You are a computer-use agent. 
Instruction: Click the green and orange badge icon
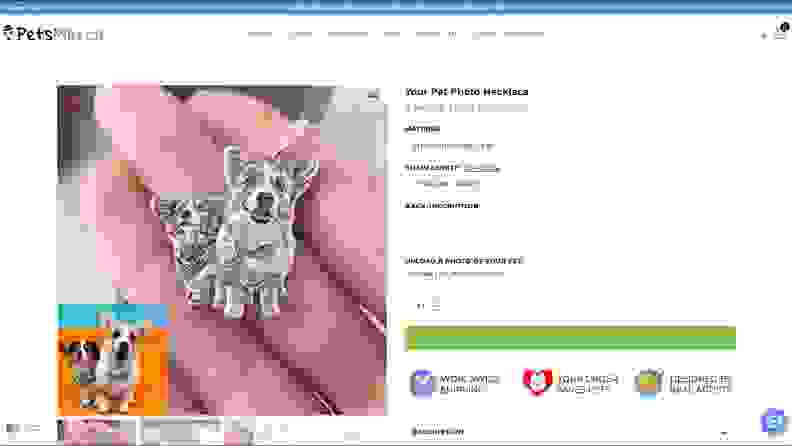coord(649,383)
